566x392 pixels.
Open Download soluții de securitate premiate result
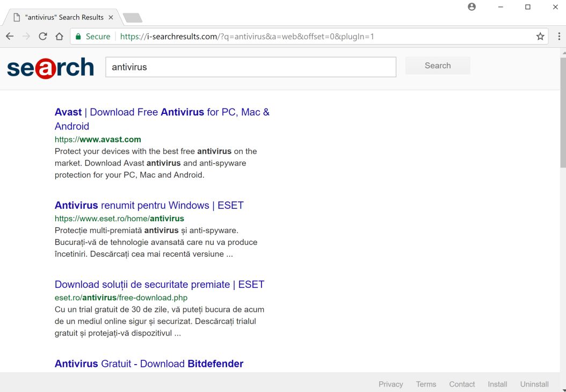click(159, 285)
